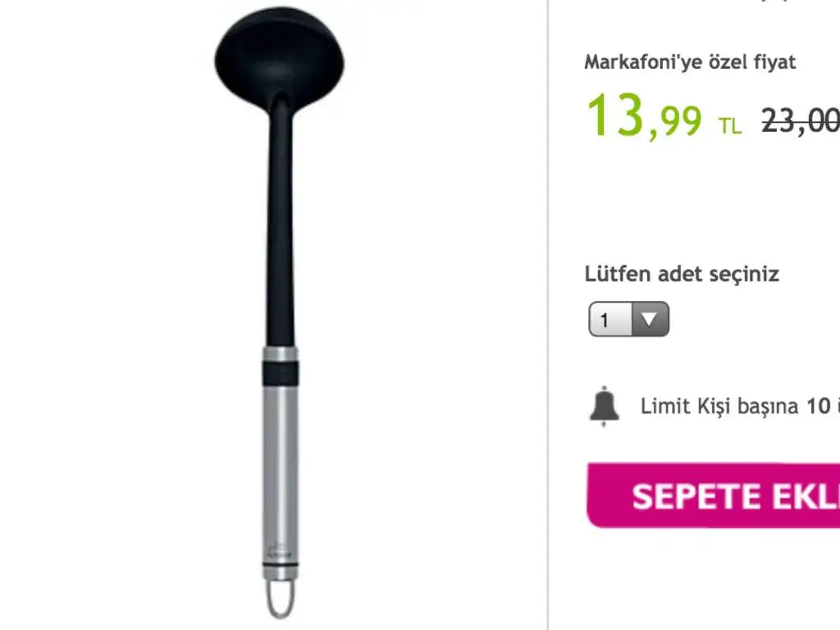Click the engraved brand logo on handle
840x630 pixels.
(x=279, y=552)
